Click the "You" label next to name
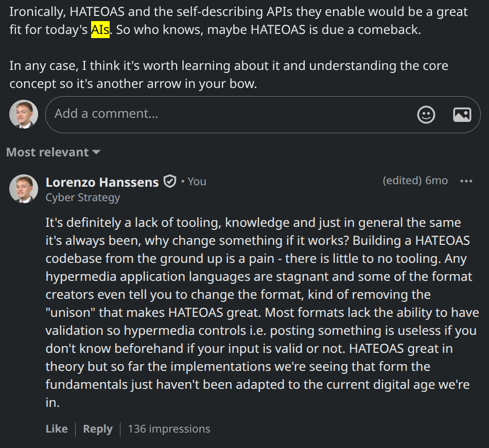 click(x=197, y=182)
